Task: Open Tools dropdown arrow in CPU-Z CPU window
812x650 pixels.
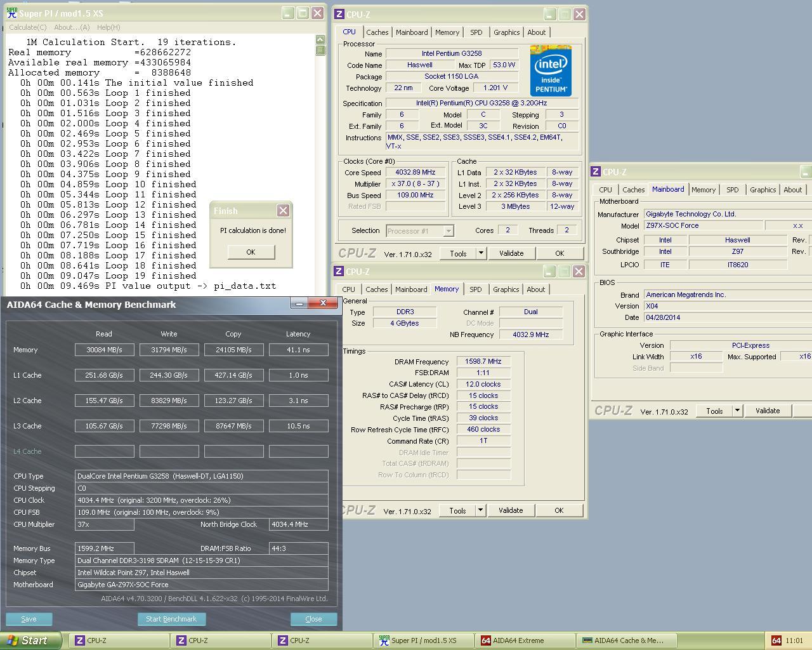Action: coord(481,253)
